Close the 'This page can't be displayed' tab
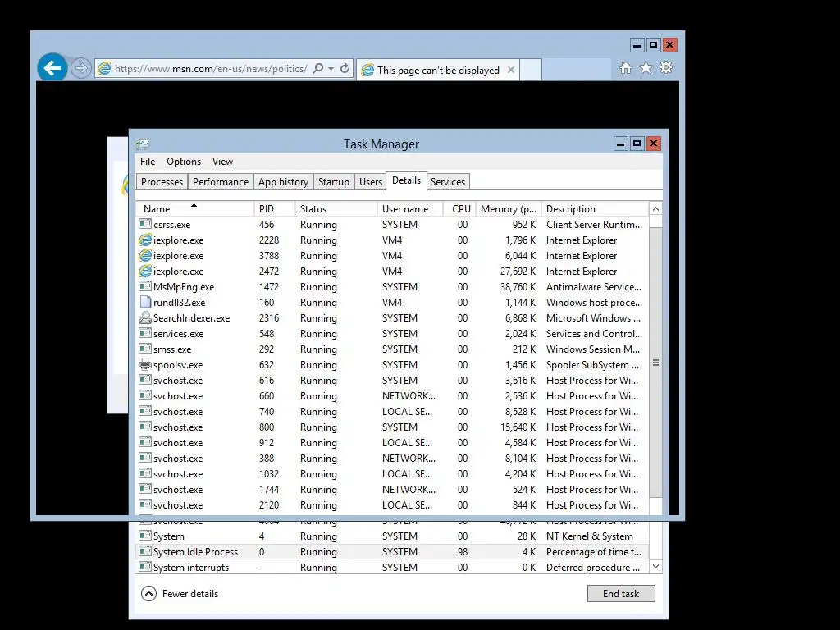840x630 pixels. tap(511, 70)
